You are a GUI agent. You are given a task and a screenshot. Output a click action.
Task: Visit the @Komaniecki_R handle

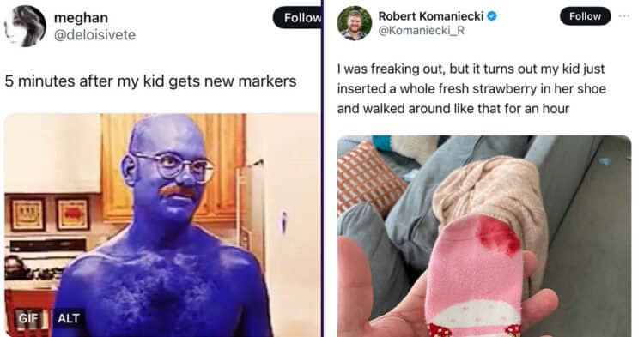click(x=422, y=31)
